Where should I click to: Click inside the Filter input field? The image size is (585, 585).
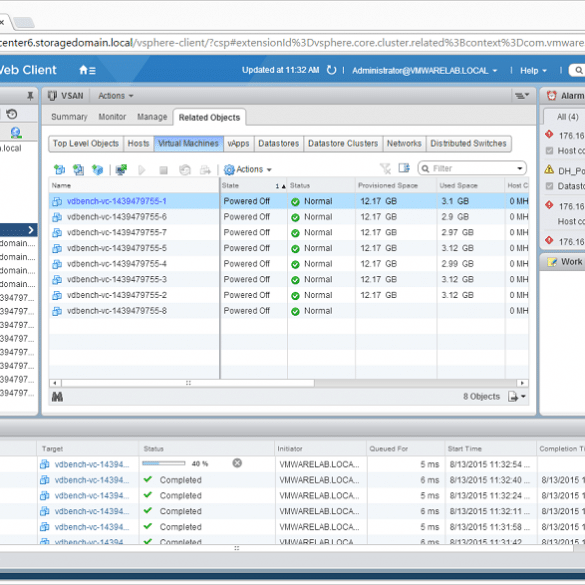pyautogui.click(x=472, y=169)
